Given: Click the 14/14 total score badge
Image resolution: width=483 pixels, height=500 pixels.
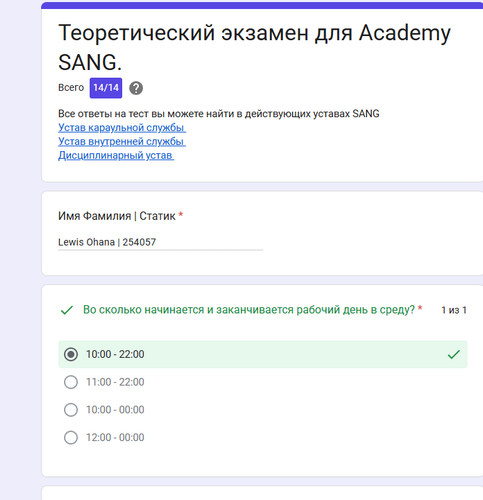Looking at the screenshot, I should point(106,88).
